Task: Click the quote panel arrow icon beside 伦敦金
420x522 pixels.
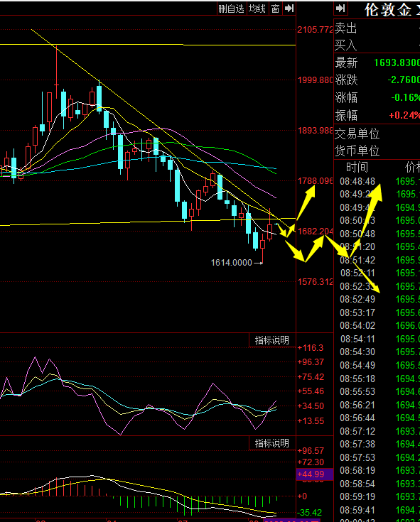Action: click(340, 9)
